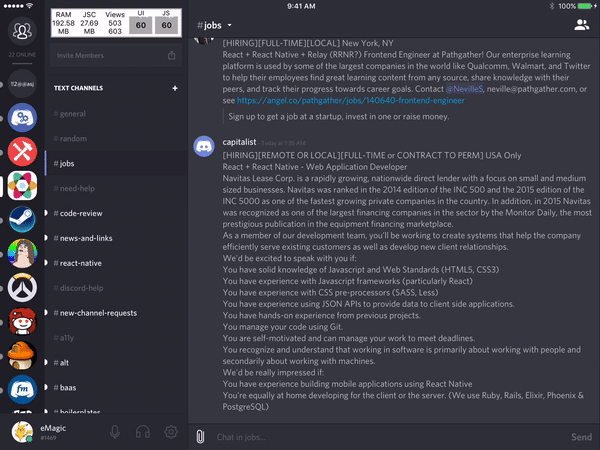Go to the #code-review channel

[x=116, y=213]
